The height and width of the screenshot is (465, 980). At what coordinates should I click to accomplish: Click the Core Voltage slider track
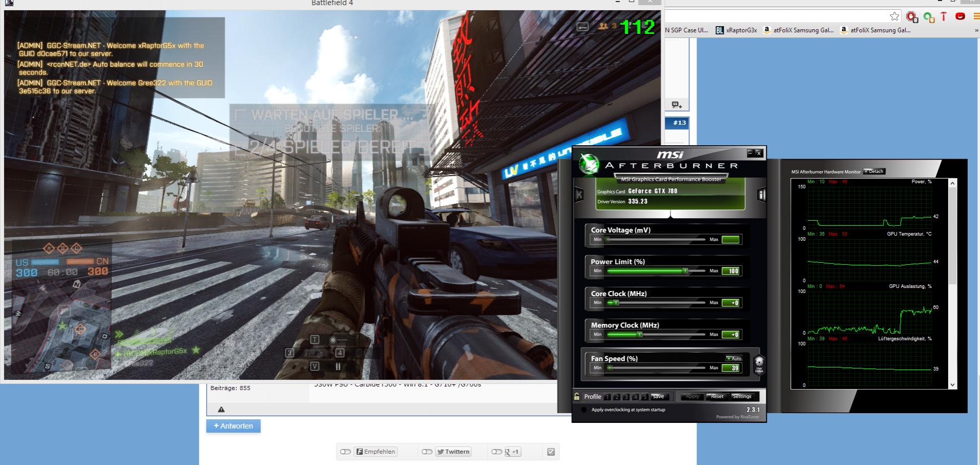(x=656, y=240)
